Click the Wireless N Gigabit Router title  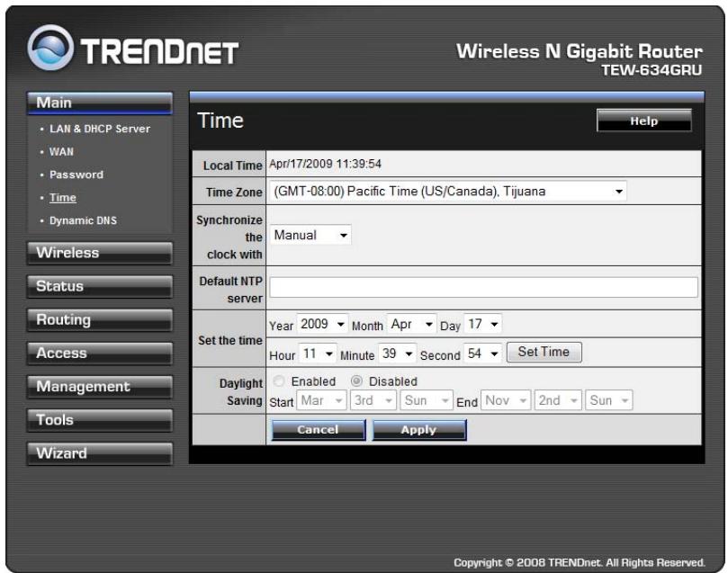pyautogui.click(x=580, y=51)
